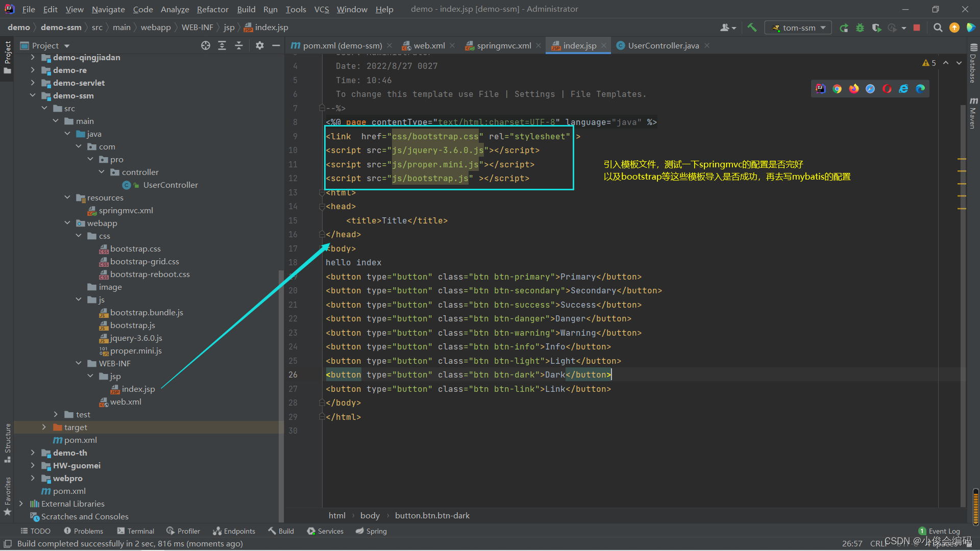Open page in Internet Explorer icon
980x551 pixels.
tap(903, 89)
